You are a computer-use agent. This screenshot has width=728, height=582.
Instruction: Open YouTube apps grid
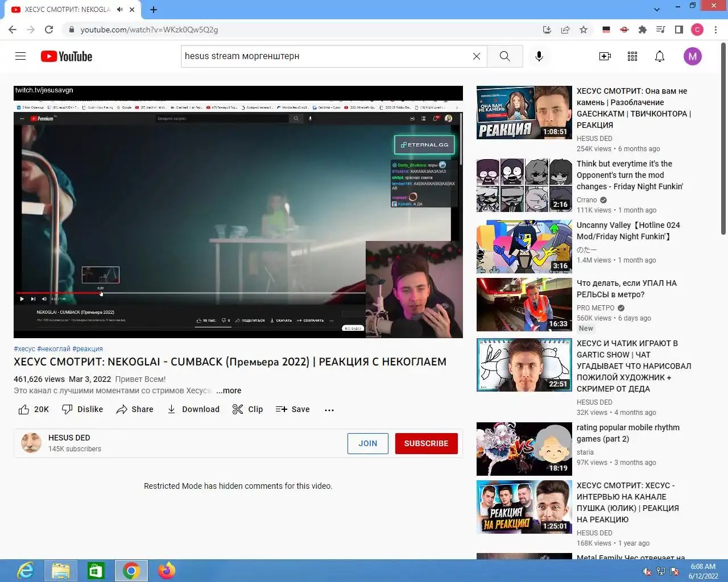(x=632, y=56)
